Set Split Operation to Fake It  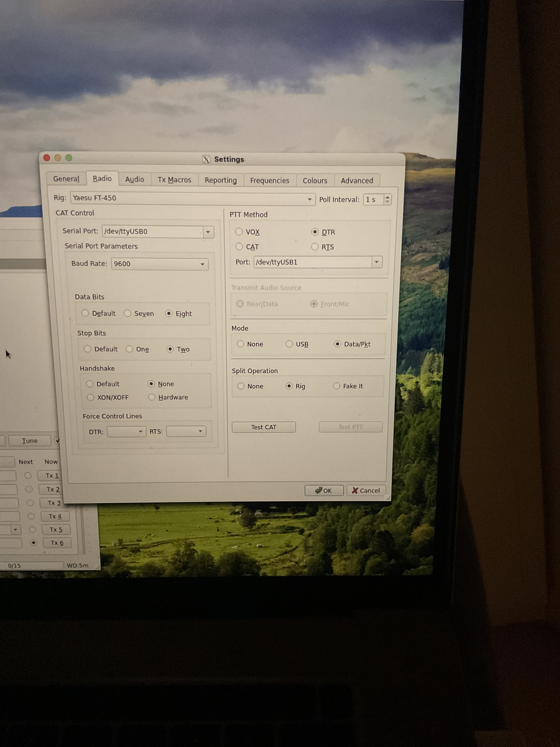[x=336, y=386]
